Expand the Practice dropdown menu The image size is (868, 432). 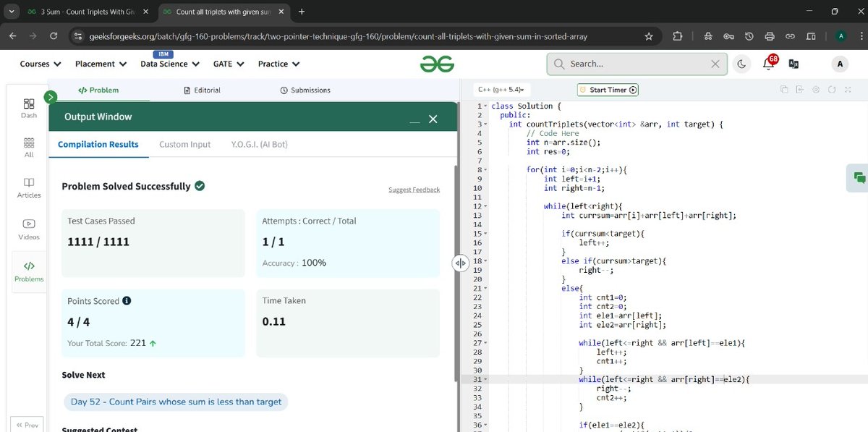pos(278,64)
